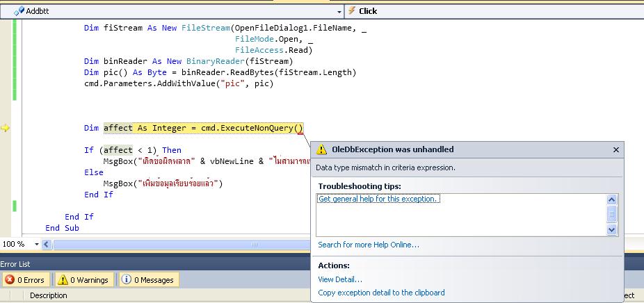Image resolution: width=644 pixels, height=303 pixels.
Task: Click the lightning bolt Click event icon
Action: click(352, 10)
